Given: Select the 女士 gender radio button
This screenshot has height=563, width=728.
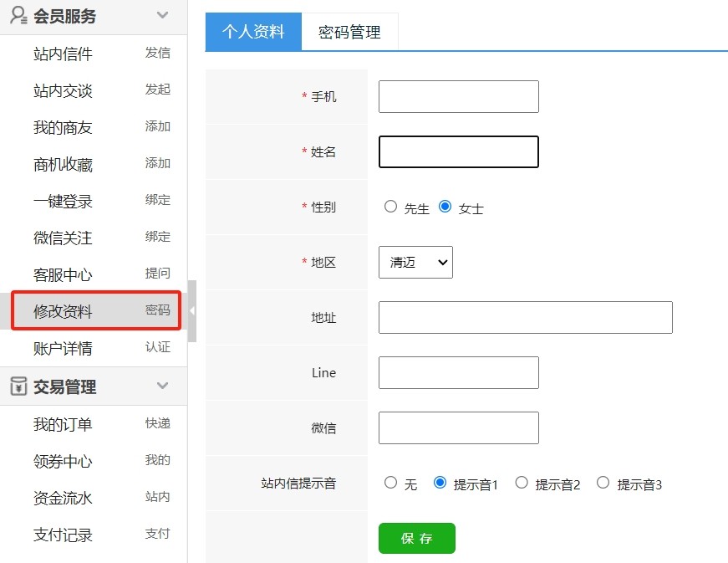Looking at the screenshot, I should click(x=445, y=207).
